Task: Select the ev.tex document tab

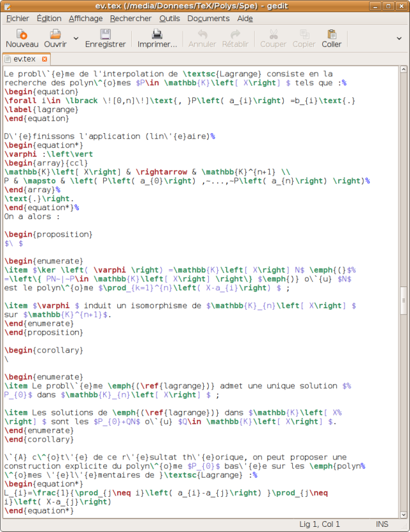Action: point(24,59)
